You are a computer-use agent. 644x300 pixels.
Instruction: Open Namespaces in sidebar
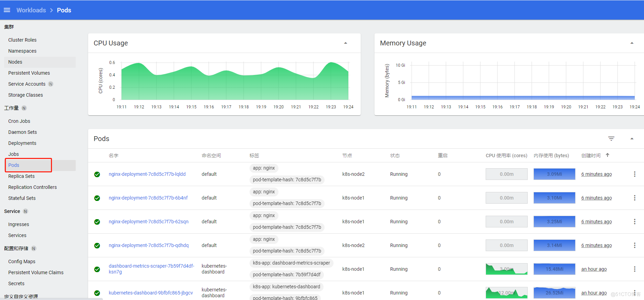click(22, 51)
